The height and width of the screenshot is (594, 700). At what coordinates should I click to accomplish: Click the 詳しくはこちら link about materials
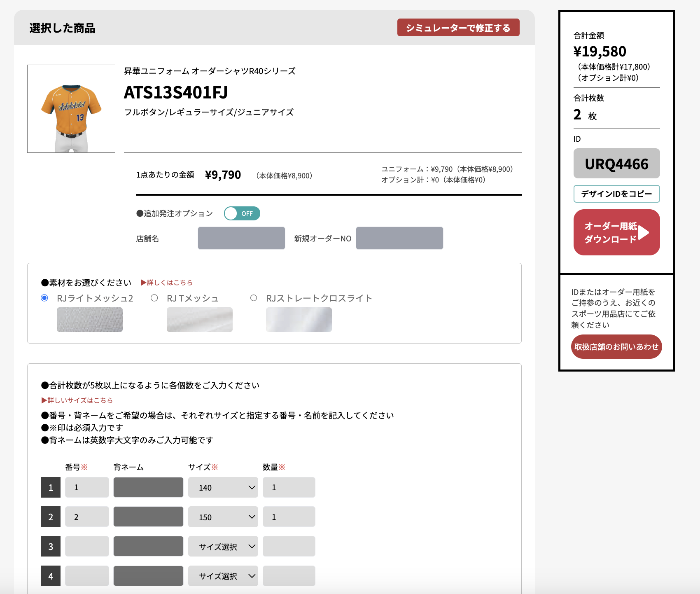pyautogui.click(x=167, y=282)
